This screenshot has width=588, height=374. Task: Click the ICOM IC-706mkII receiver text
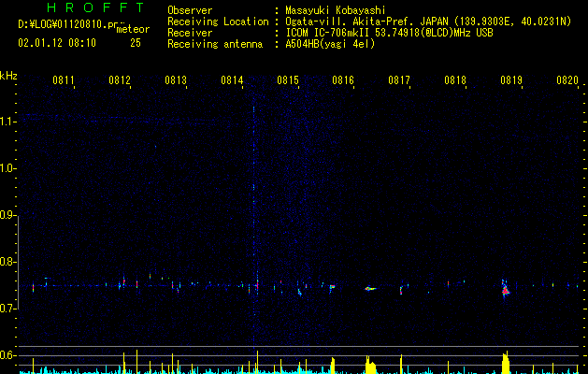389,33
